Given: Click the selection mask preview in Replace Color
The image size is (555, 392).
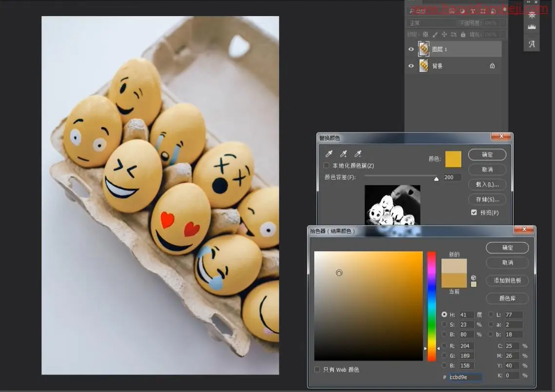Looking at the screenshot, I should pos(393,205).
